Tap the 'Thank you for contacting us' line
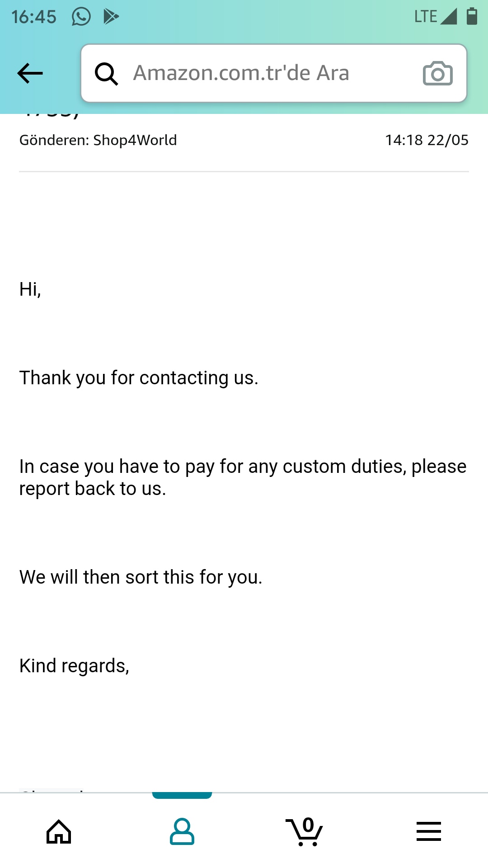This screenshot has width=488, height=868. pos(139,378)
